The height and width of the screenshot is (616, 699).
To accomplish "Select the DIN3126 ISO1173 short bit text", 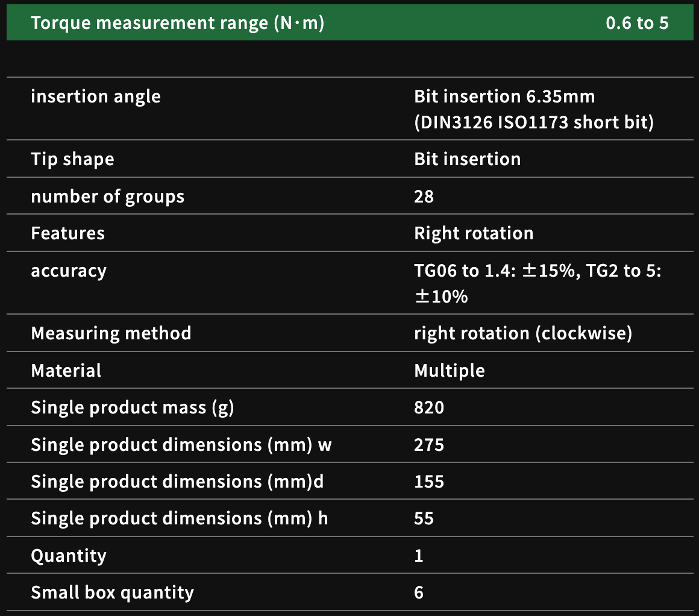I will tap(534, 122).
